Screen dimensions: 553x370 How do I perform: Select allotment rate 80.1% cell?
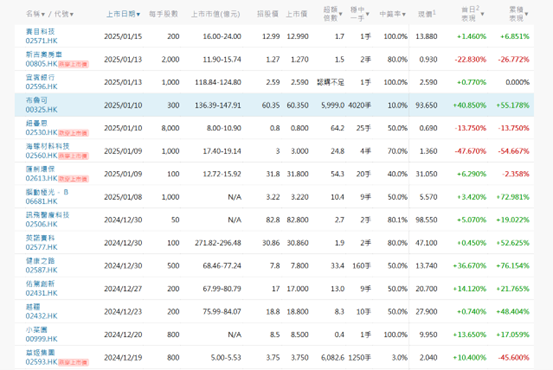(x=397, y=220)
